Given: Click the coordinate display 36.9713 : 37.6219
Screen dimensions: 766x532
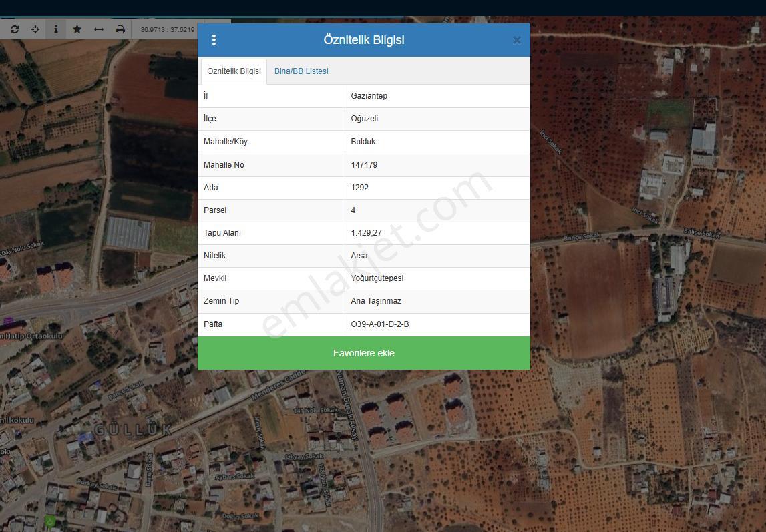Looking at the screenshot, I should [x=168, y=29].
